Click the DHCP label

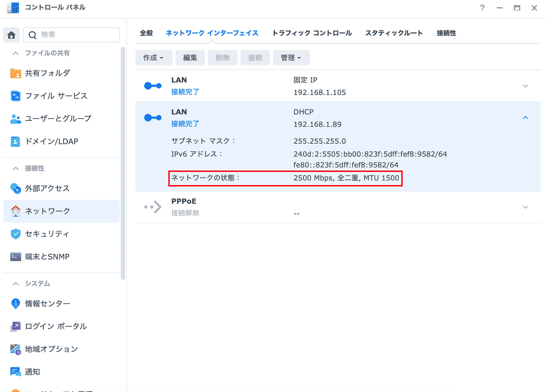(303, 112)
